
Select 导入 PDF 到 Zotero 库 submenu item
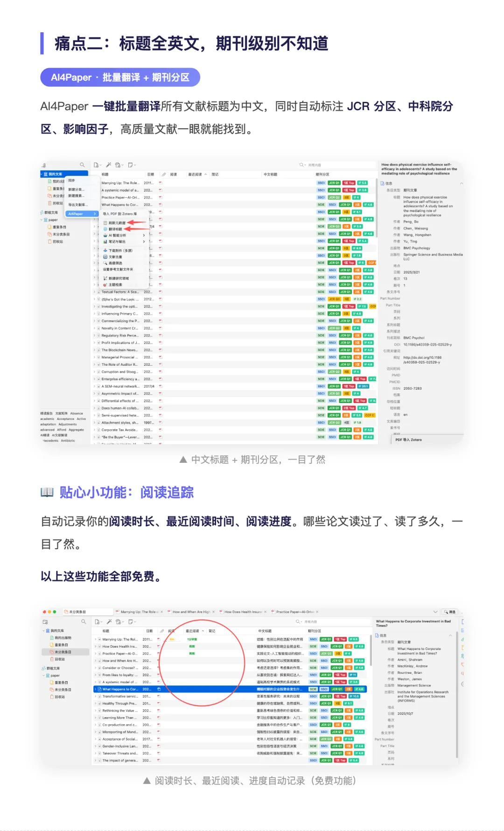coord(120,214)
